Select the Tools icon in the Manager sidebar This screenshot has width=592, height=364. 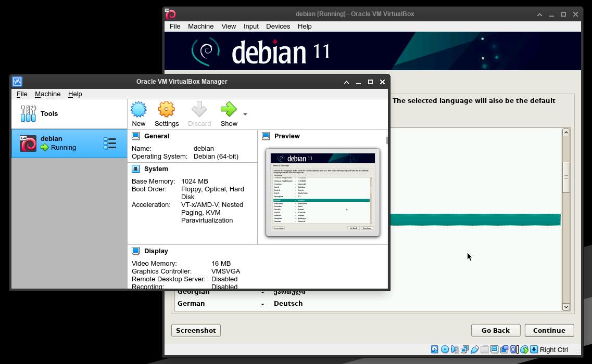[28, 113]
